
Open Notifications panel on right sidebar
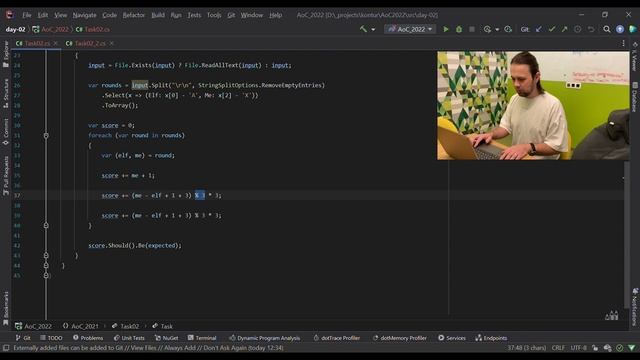click(635, 307)
